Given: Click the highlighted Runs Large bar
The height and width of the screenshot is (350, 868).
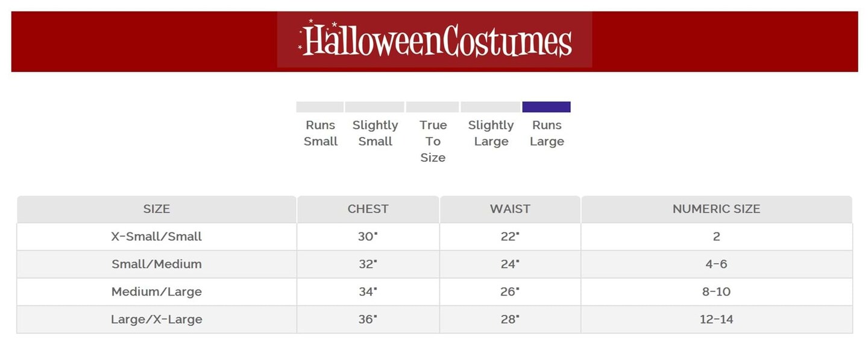Looking at the screenshot, I should click(546, 107).
